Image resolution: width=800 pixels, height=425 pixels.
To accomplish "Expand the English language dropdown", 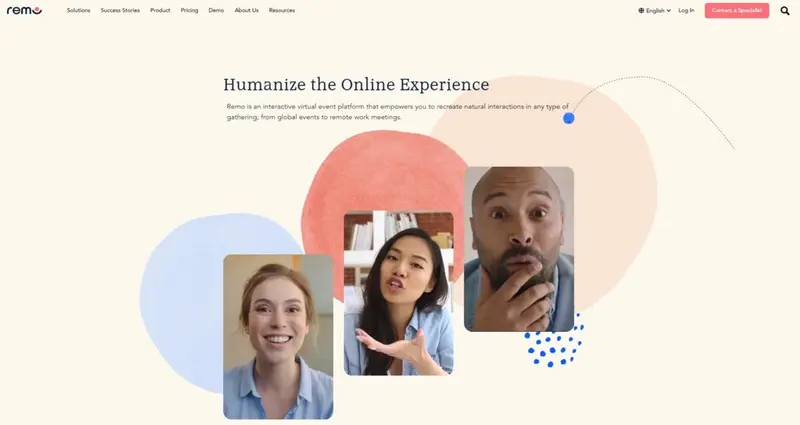I will tap(654, 10).
